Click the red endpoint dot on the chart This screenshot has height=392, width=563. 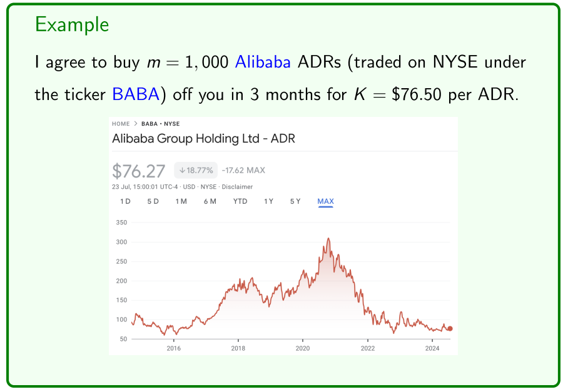(450, 328)
